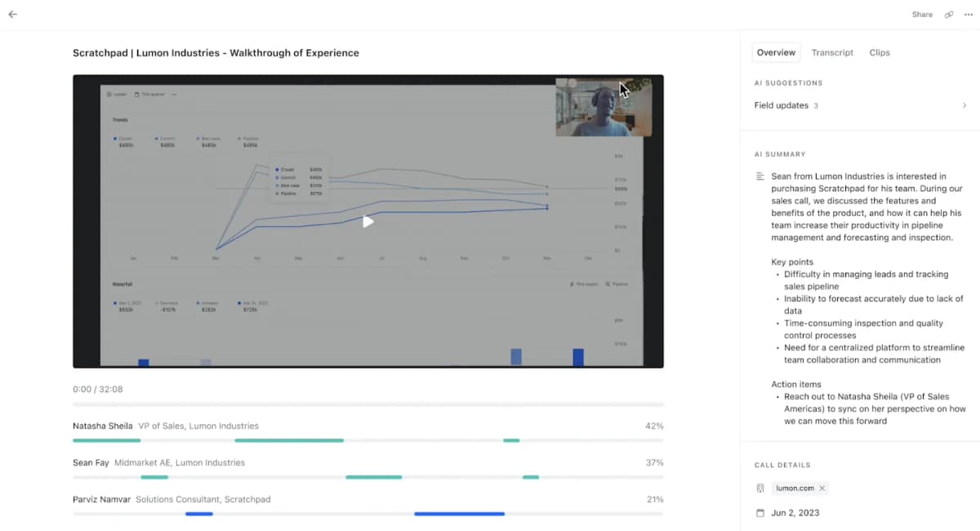This screenshot has width=980, height=531.
Task: Open Field updates row
Action: [860, 105]
